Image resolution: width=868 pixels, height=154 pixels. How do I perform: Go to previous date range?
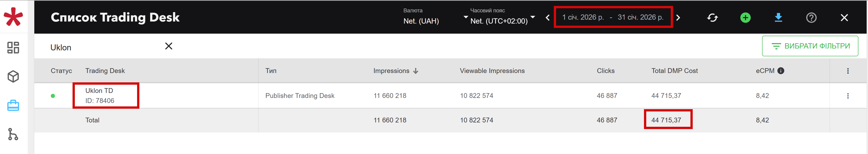point(548,18)
